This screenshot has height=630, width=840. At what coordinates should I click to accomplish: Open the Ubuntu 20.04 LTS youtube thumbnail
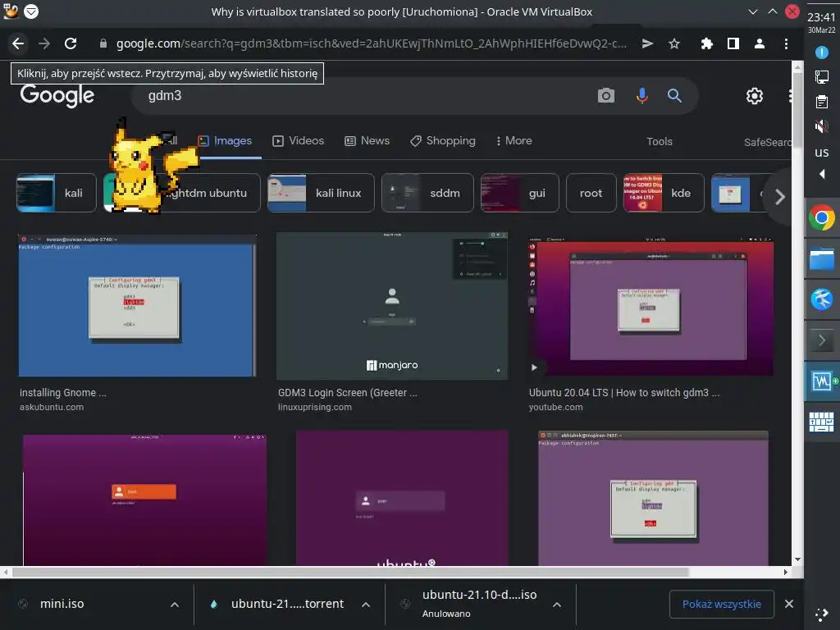pos(651,307)
